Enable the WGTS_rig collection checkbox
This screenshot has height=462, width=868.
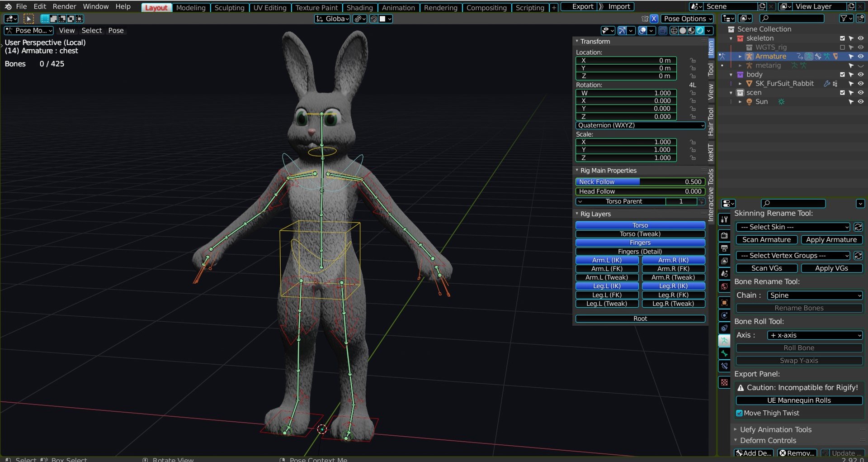point(842,48)
